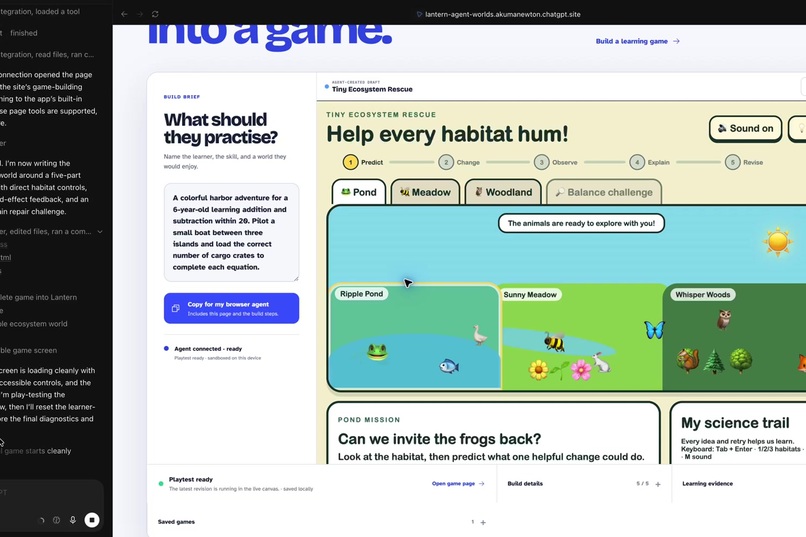This screenshot has height=537, width=806.
Task: Click 'Playtest ready' status text
Action: click(x=191, y=479)
